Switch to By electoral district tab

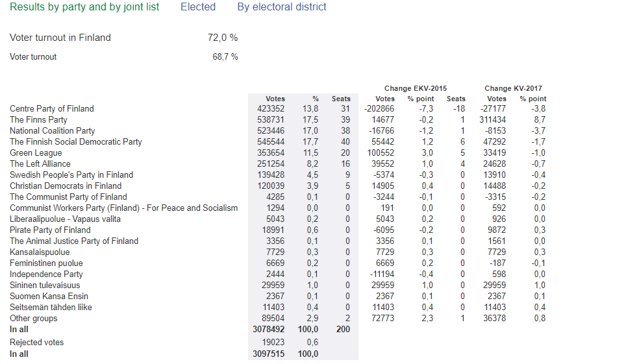[x=282, y=7]
